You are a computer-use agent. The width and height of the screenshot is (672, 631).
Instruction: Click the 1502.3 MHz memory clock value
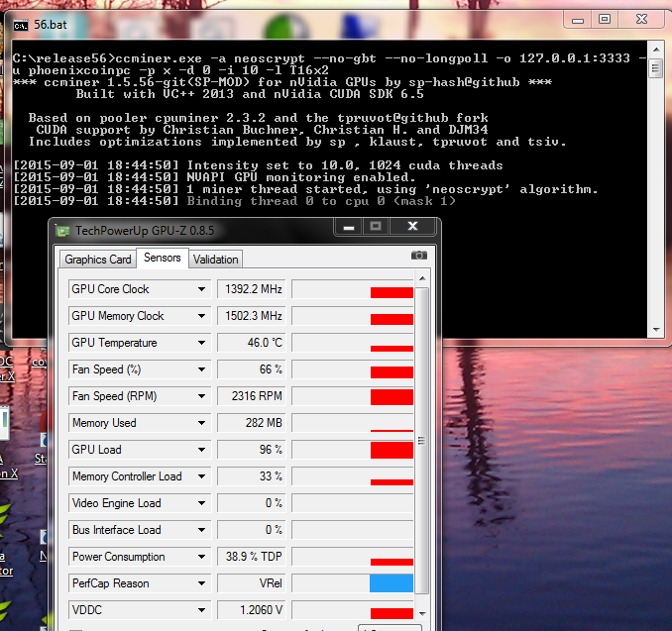pyautogui.click(x=252, y=316)
